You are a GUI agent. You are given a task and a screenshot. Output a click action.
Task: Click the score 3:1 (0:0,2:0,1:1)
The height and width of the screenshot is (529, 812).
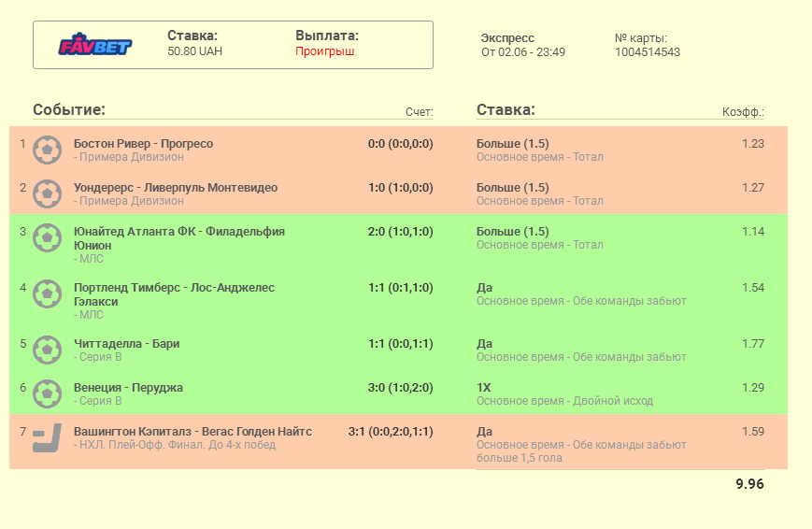pyautogui.click(x=391, y=432)
